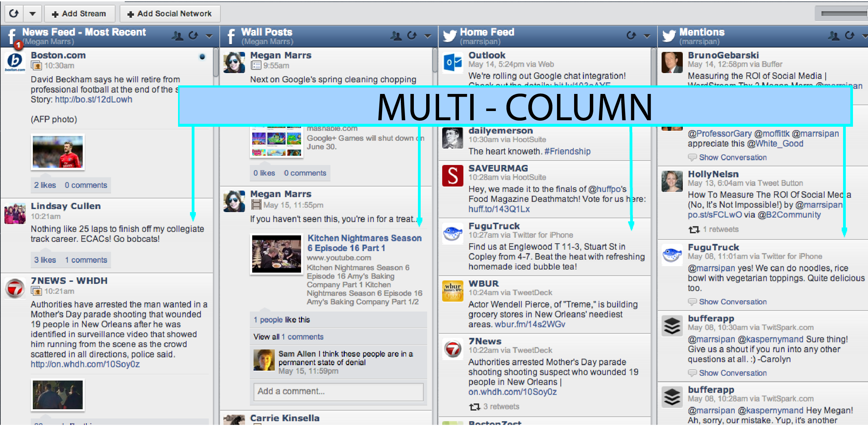The width and height of the screenshot is (868, 427).
Task: Click '0 comments' under the Boston.com post
Action: pyautogui.click(x=86, y=185)
